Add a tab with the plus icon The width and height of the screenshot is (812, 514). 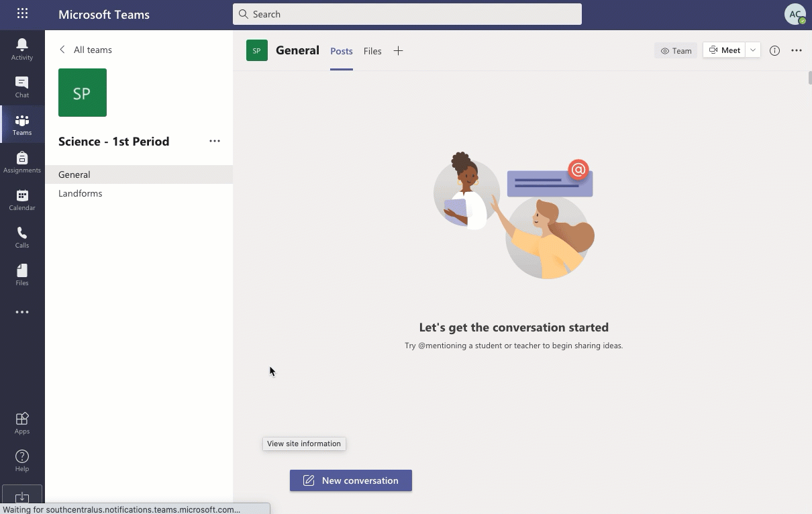tap(398, 51)
